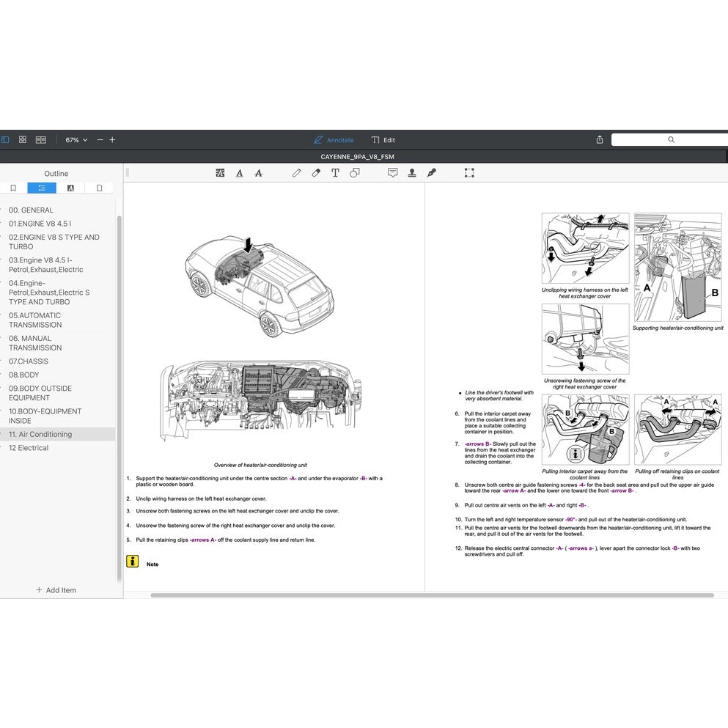
Task: Open the 67% zoom level dropdown
Action: click(76, 140)
